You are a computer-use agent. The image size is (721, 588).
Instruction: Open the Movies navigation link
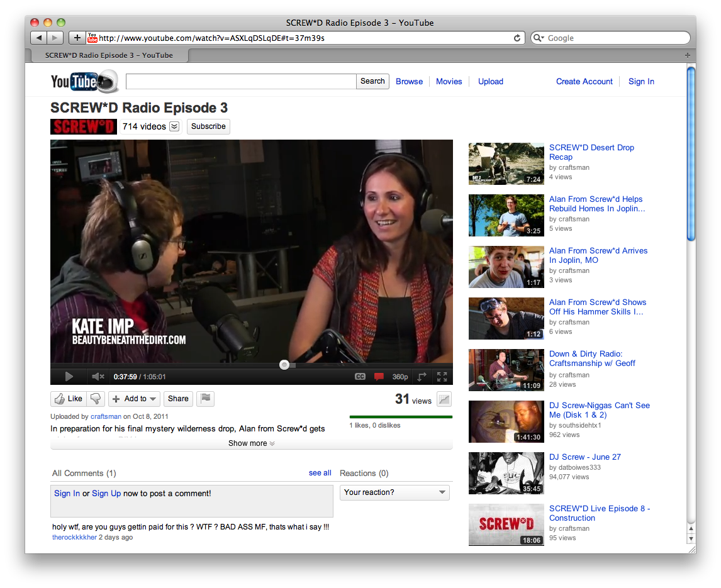click(x=449, y=81)
